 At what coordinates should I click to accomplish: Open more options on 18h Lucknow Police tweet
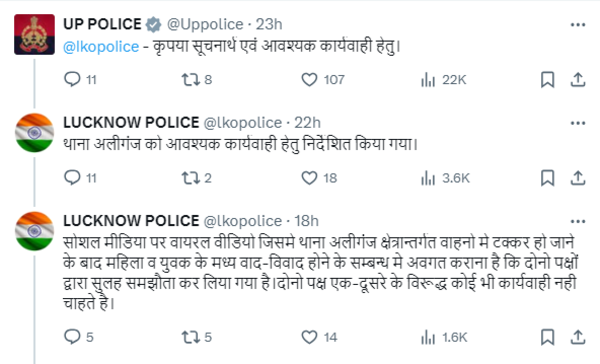578,221
